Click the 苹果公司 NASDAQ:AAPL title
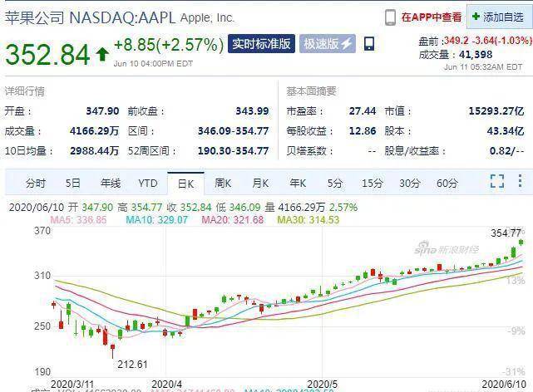The height and width of the screenshot is (392, 533). tap(90, 17)
